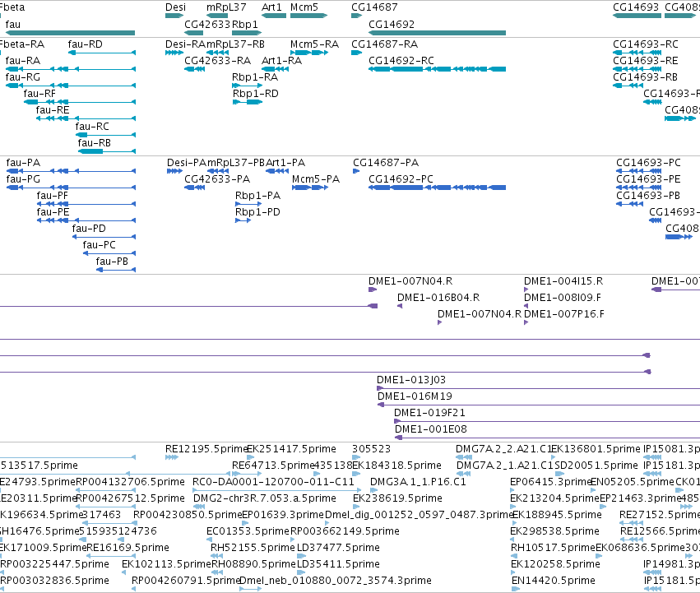Click the Rbp1-RD transcript label

[x=256, y=94]
